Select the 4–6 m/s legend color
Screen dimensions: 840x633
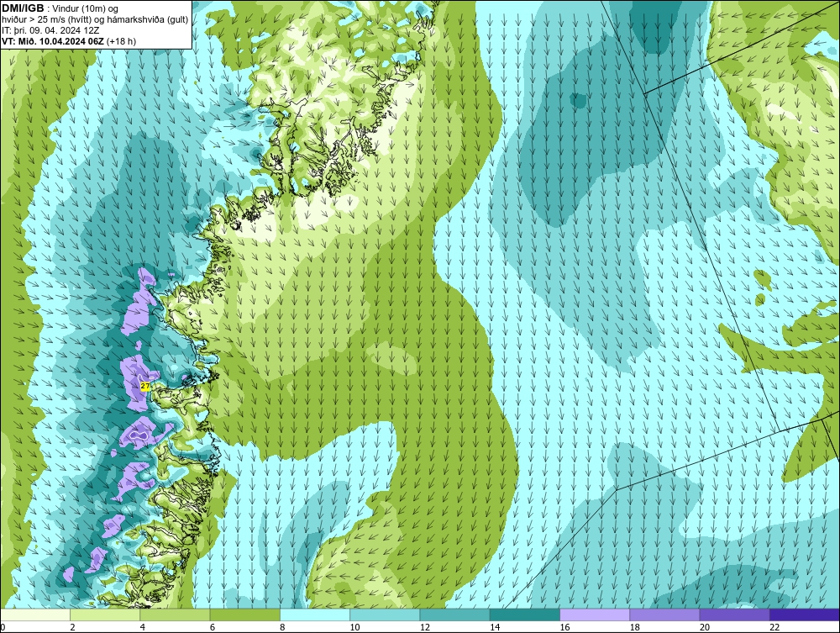(x=176, y=615)
